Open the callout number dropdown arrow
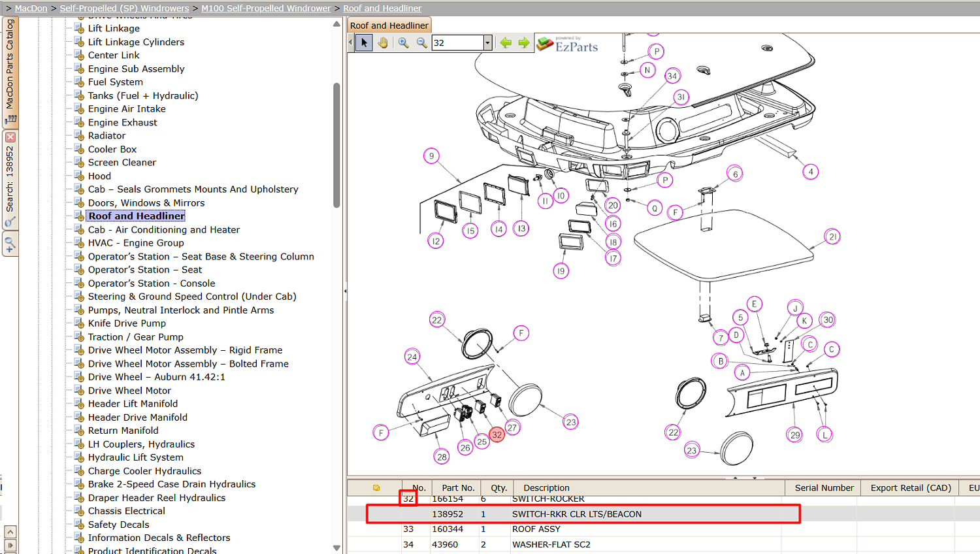Viewport: 980px width, 554px height. click(487, 42)
